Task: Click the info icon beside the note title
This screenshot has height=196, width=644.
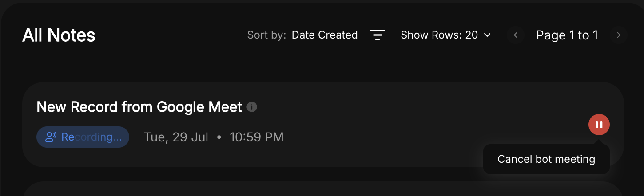Action: pyautogui.click(x=252, y=107)
